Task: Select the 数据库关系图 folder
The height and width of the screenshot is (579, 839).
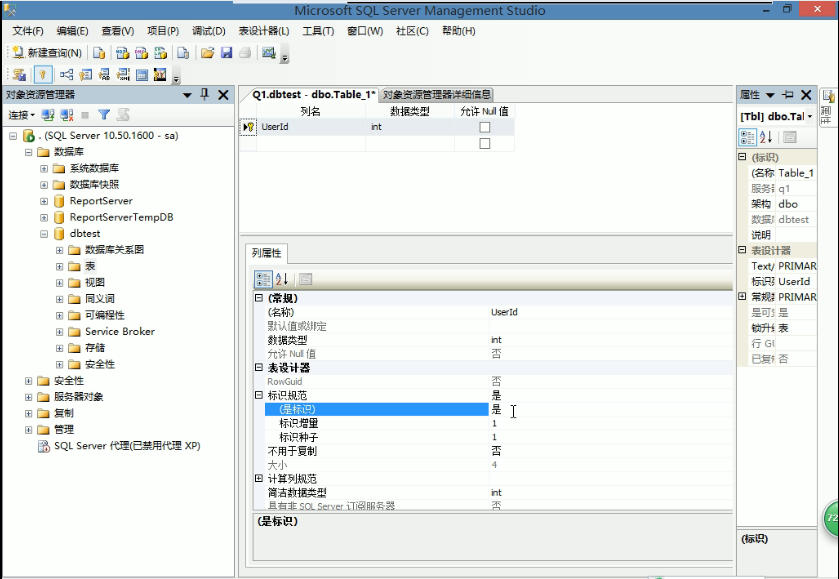Action: click(114, 250)
